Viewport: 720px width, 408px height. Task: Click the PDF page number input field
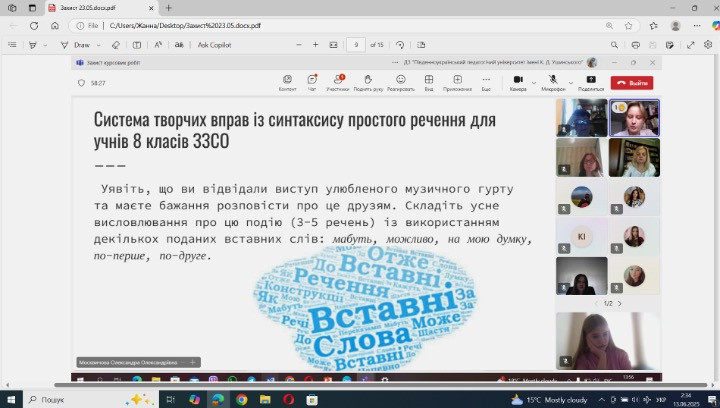(356, 45)
